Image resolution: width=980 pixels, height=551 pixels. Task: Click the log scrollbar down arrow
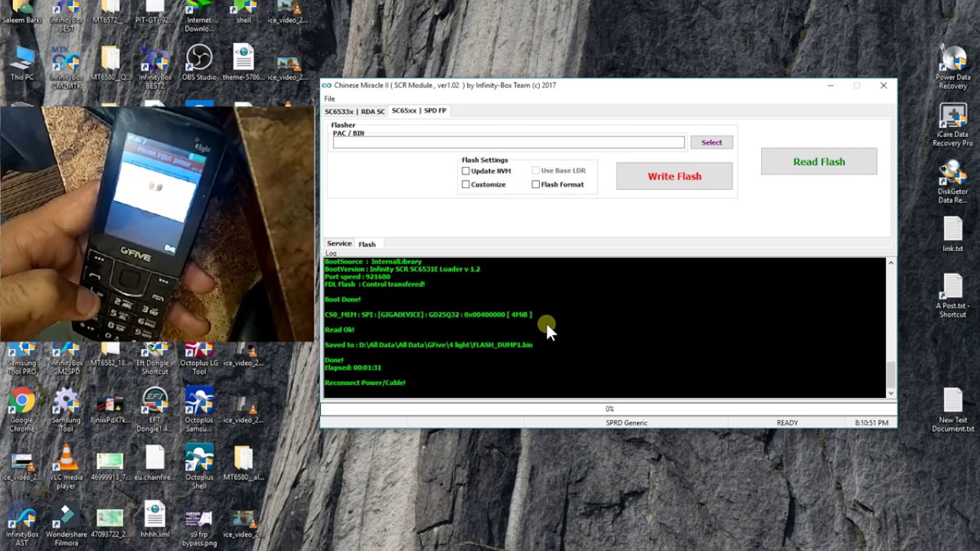(x=890, y=393)
